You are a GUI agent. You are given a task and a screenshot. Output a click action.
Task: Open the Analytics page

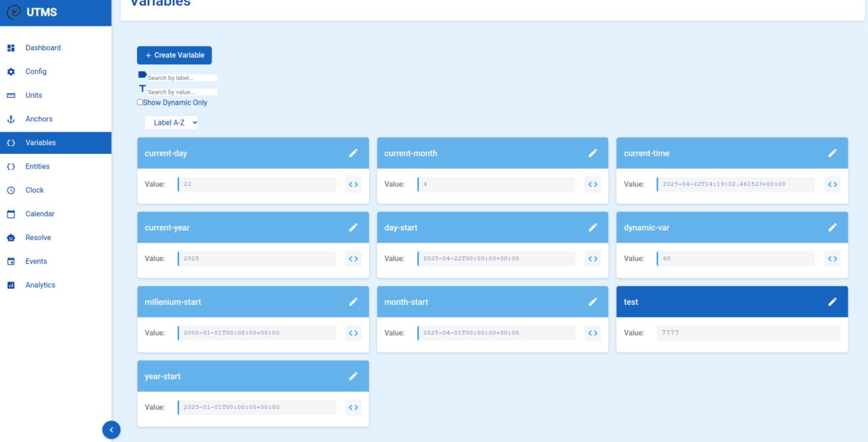coord(40,285)
